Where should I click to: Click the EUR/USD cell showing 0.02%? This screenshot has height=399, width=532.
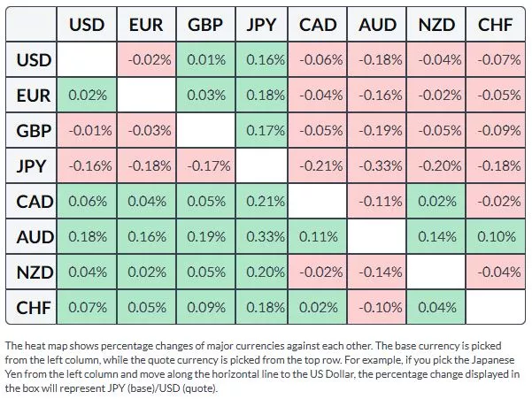point(87,96)
